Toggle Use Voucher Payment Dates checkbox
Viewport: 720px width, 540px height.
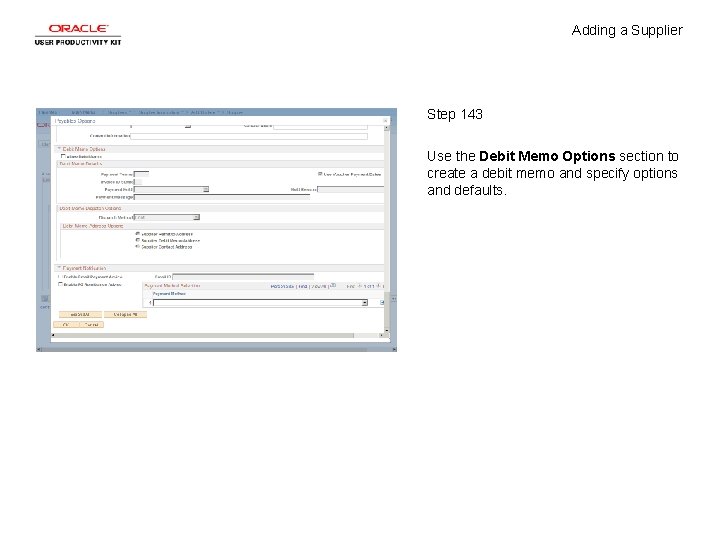point(320,174)
